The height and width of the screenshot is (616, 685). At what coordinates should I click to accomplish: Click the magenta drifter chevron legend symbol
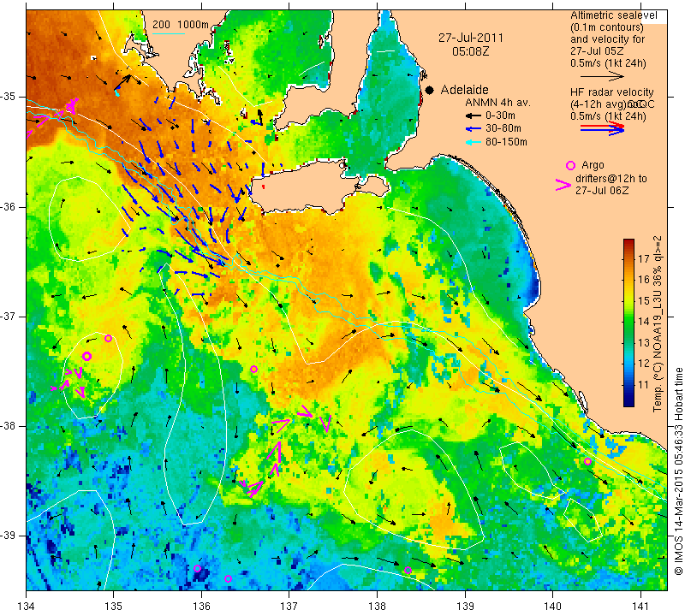tap(563, 185)
